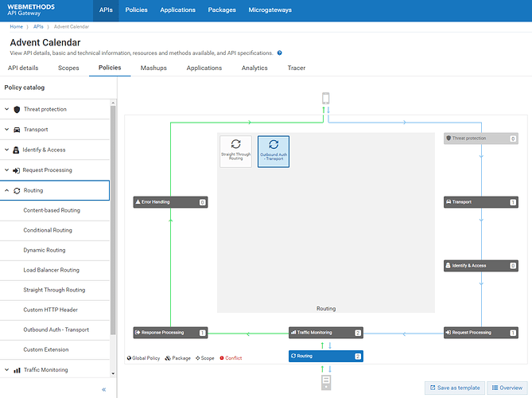Click the native server icon at bottom

tap(325, 383)
